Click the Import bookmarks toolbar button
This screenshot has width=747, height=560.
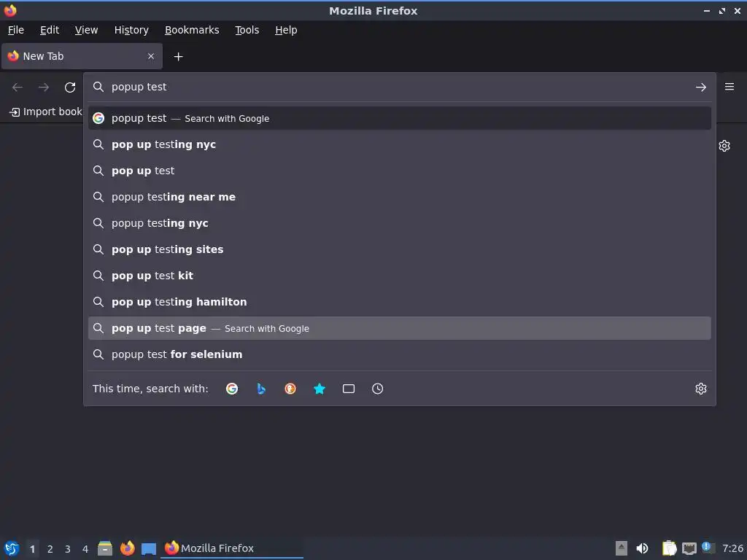click(x=46, y=112)
